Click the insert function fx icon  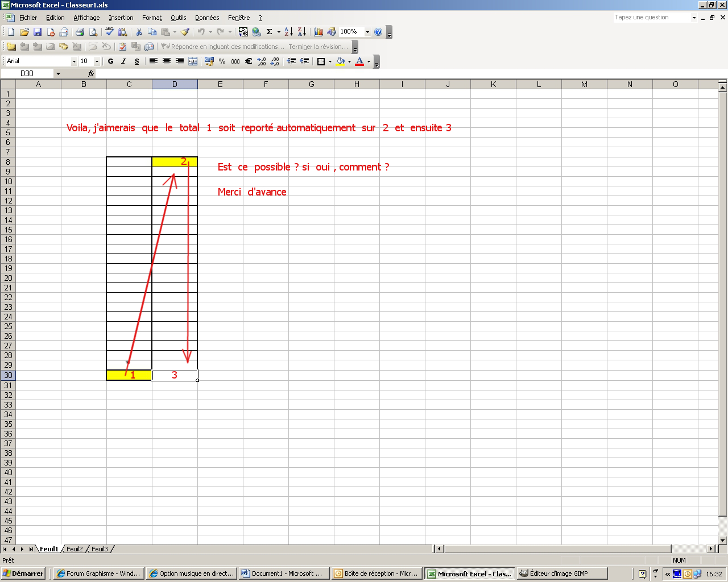[90, 73]
